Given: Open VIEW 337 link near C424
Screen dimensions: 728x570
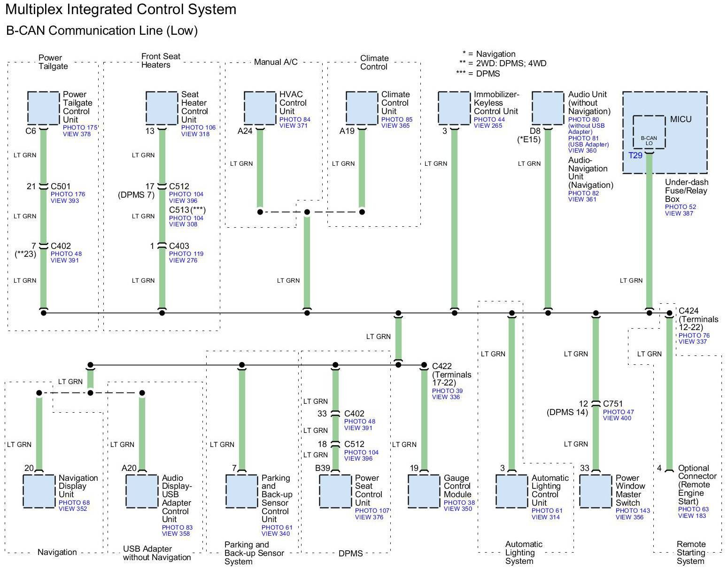Looking at the screenshot, I should [x=692, y=342].
